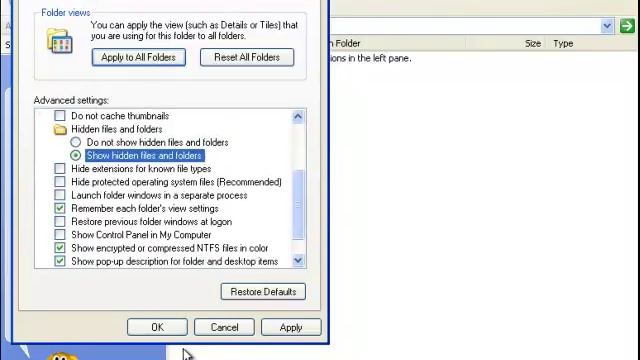The width and height of the screenshot is (640, 360).
Task: Click Reset All Folders button
Action: (247, 57)
